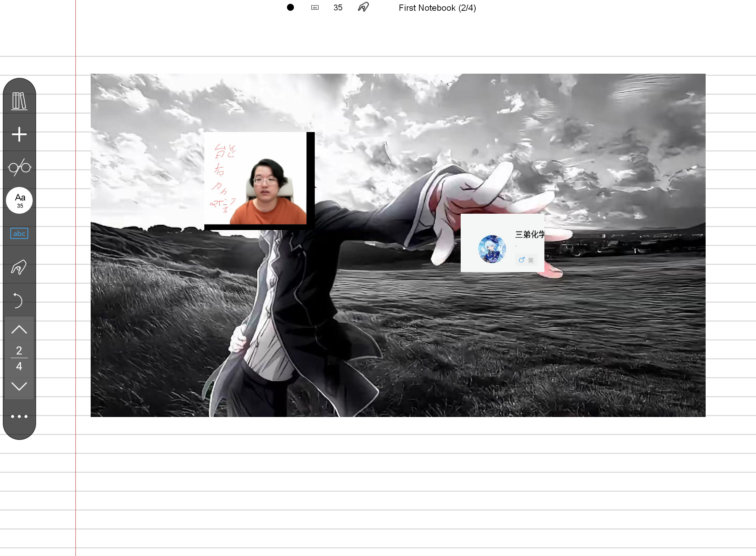
Task: Undo last action with curved arrow
Action: 18,300
